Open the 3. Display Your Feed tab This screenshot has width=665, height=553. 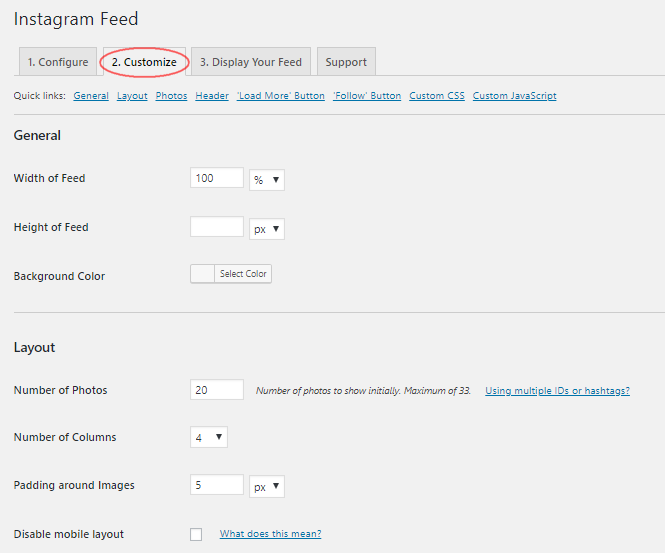(251, 62)
